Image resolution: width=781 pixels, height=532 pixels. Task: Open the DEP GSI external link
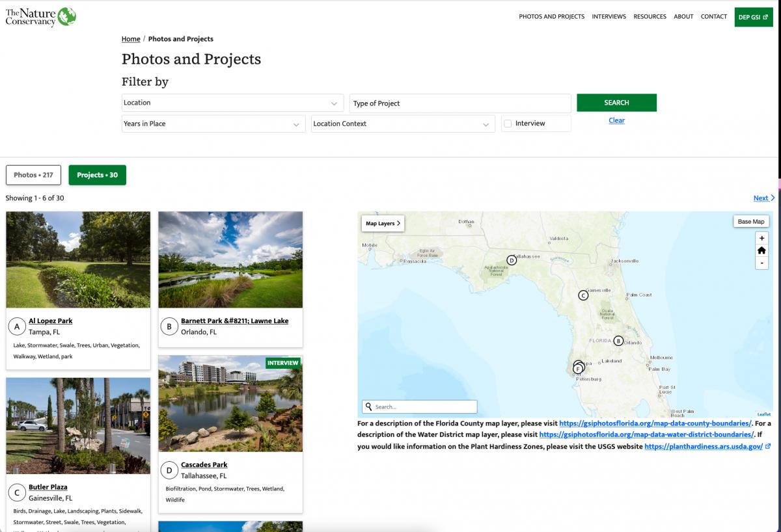(753, 17)
